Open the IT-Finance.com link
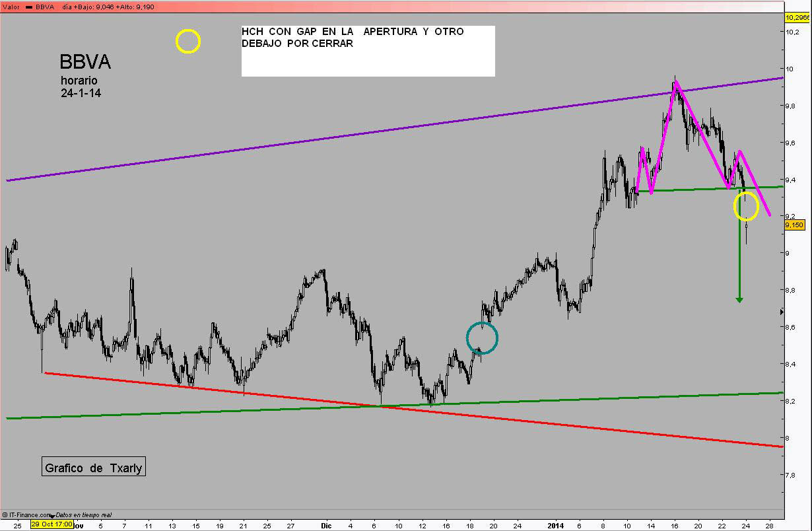 click(30, 514)
